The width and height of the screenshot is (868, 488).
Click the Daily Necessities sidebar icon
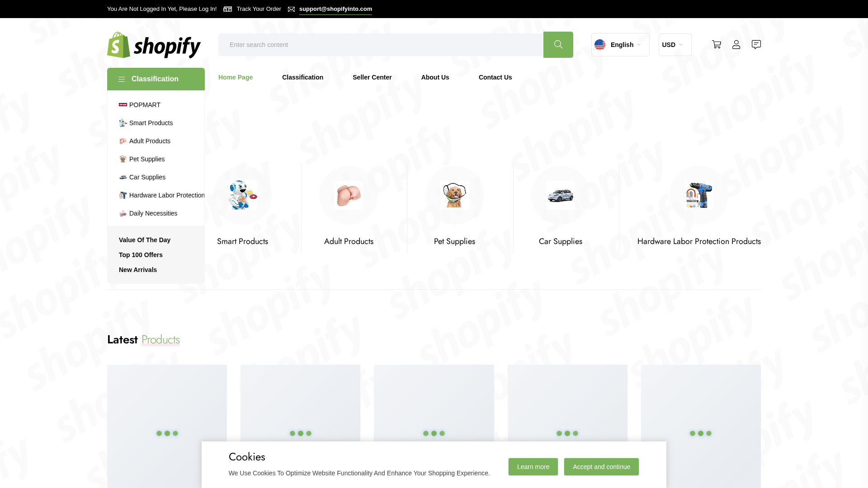tap(123, 213)
